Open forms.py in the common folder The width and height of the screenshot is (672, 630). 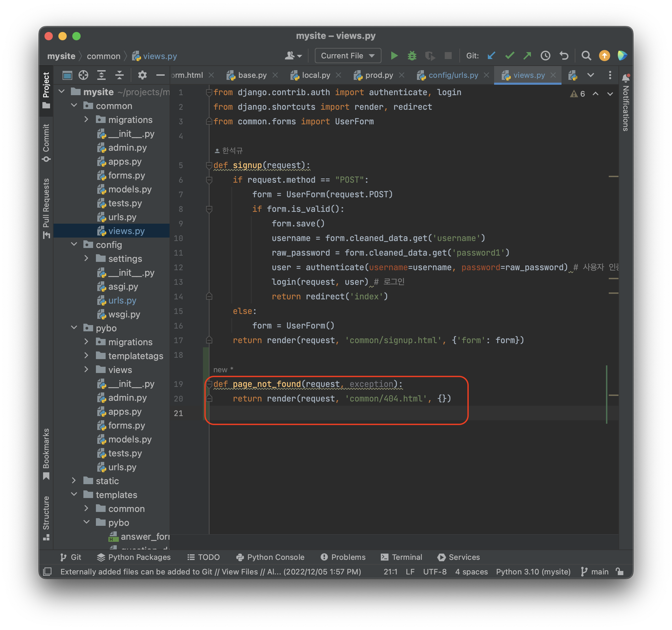tap(126, 175)
